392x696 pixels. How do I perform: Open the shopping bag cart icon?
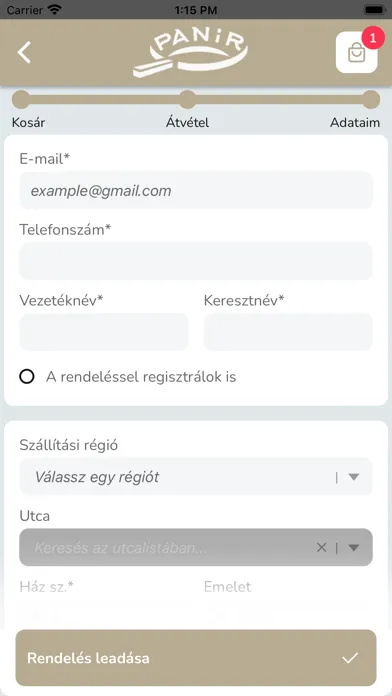tap(356, 52)
